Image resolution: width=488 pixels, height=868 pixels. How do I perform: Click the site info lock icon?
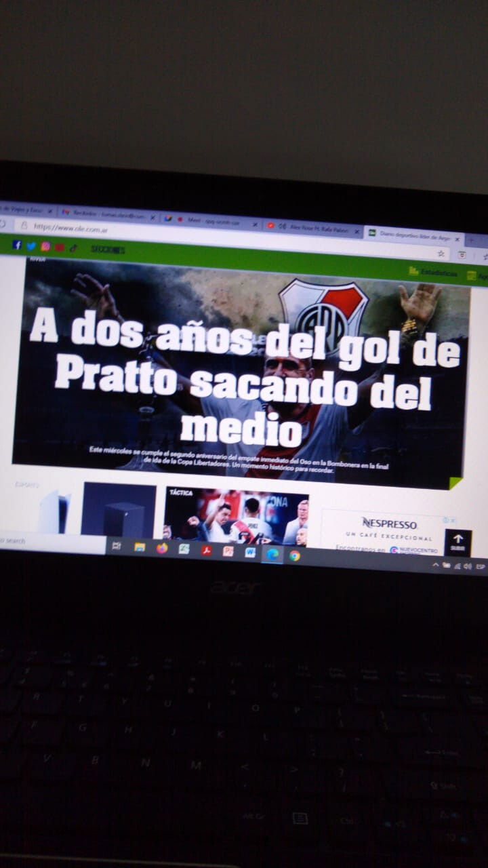click(x=24, y=225)
